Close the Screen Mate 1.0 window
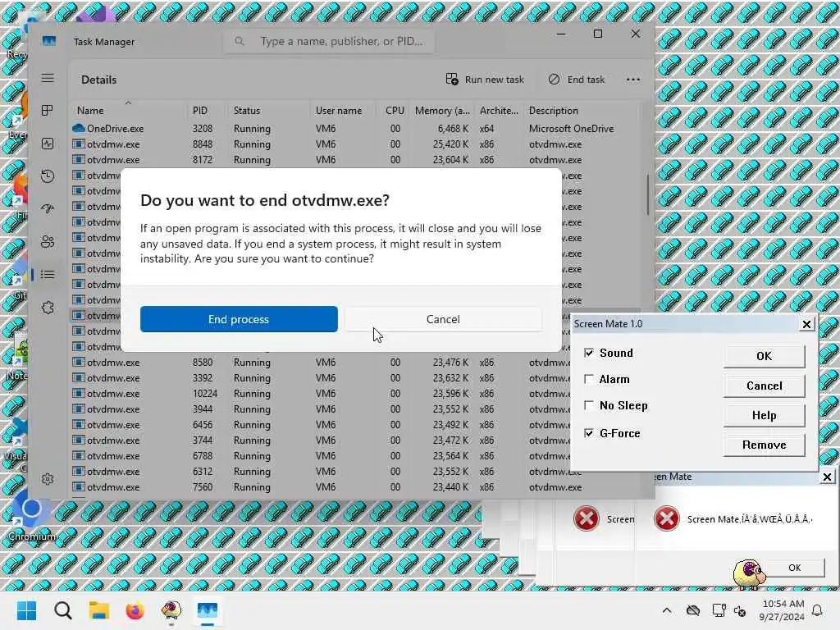This screenshot has width=840, height=630. 807,324
